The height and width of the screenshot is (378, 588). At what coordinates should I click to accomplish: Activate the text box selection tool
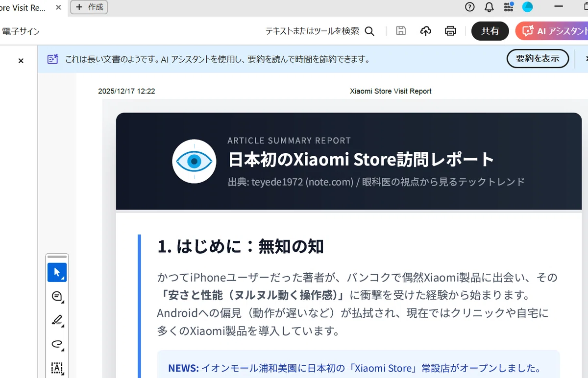click(x=57, y=368)
